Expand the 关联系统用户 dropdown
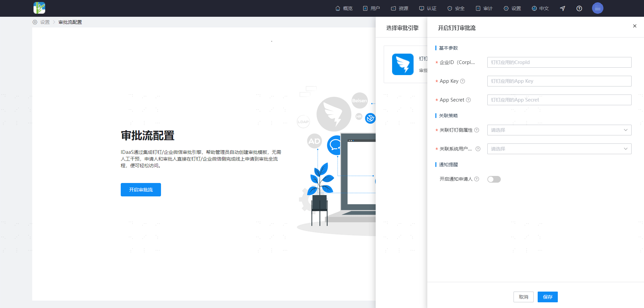Viewport: 644px width, 308px height. [x=559, y=149]
